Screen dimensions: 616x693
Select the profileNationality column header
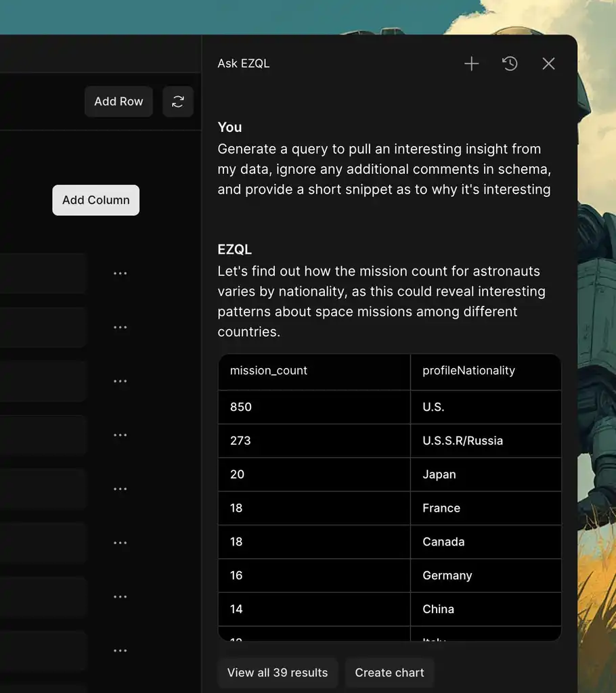(x=468, y=371)
